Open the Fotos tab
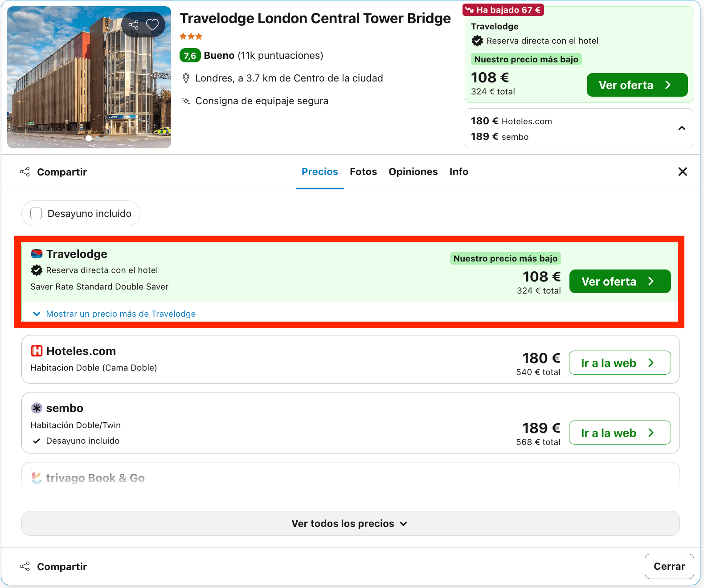Screen dimensions: 704x588 (363, 172)
